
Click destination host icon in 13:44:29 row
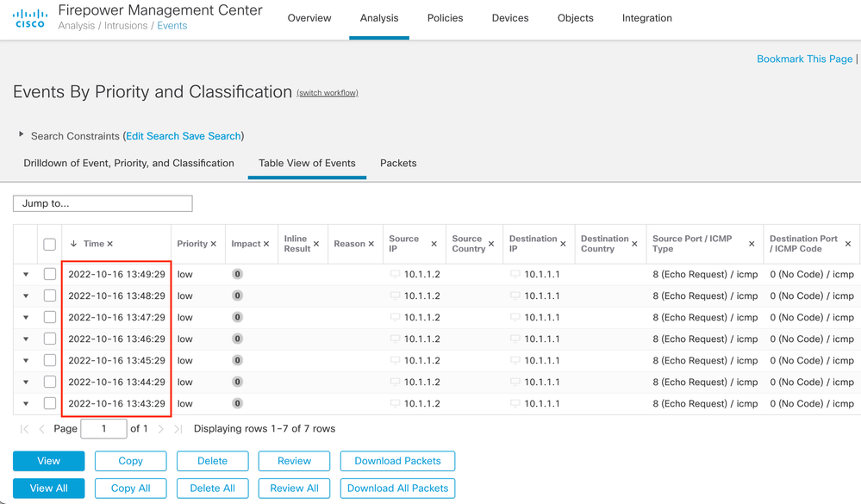click(x=515, y=383)
